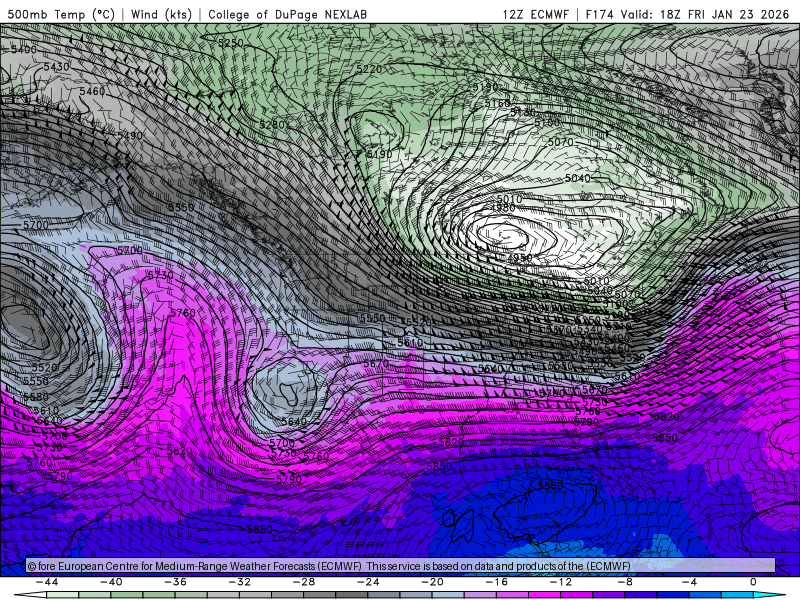The image size is (800, 600).
Task: Click the 'Wind (kts)' header label
Action: tap(161, 14)
